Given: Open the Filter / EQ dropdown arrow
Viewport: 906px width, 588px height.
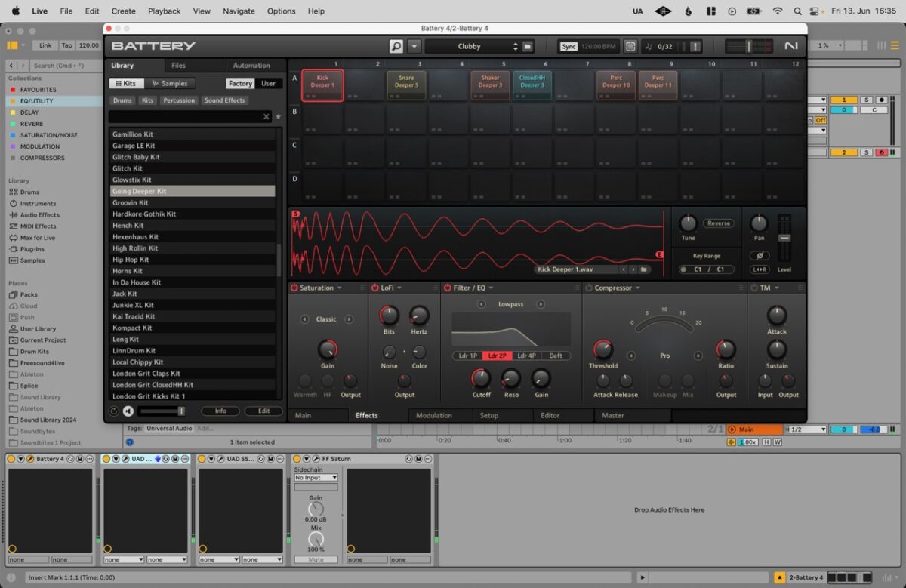Looking at the screenshot, I should [x=492, y=288].
